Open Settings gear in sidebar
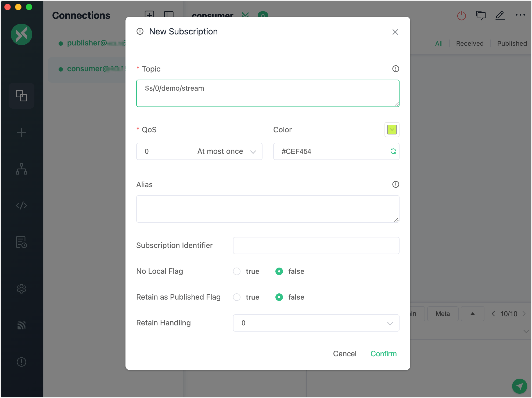Image resolution: width=532 pixels, height=398 pixels. tap(21, 289)
